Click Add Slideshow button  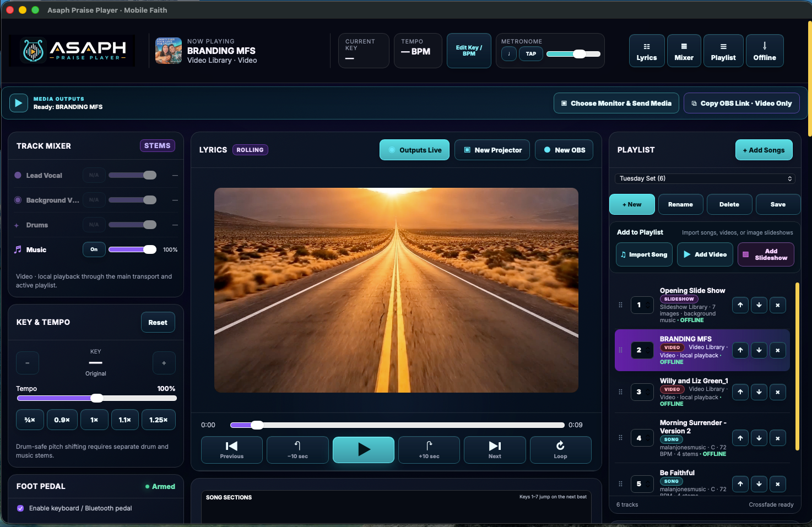766,254
